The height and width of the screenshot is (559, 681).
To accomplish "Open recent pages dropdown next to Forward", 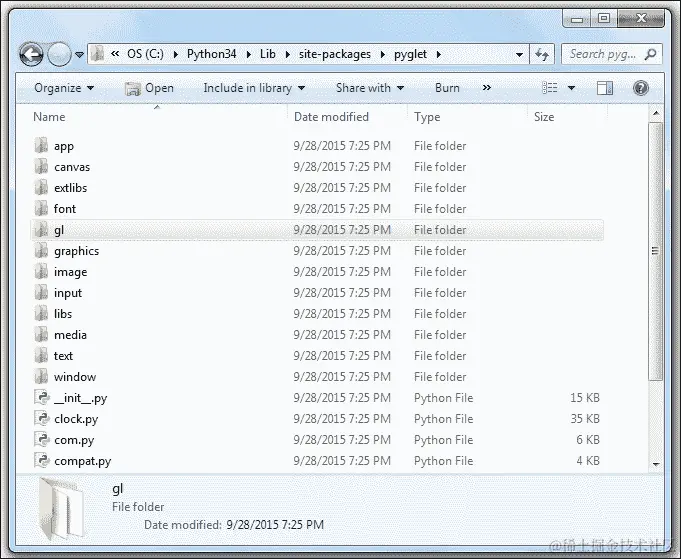I will (x=79, y=55).
